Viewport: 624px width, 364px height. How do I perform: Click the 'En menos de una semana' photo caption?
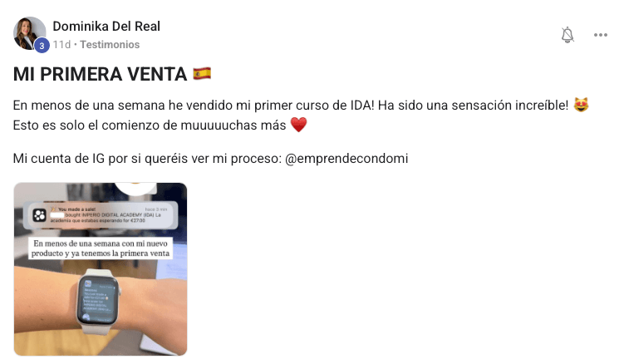point(101,248)
